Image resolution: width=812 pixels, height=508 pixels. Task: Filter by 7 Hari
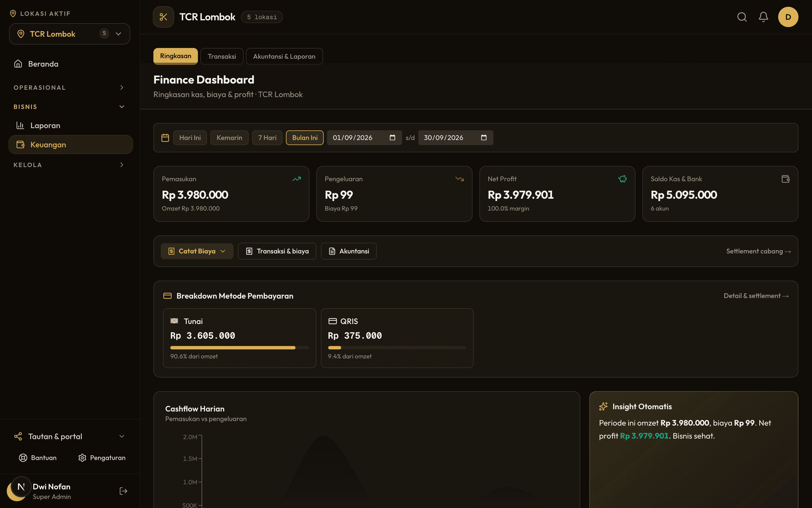267,138
